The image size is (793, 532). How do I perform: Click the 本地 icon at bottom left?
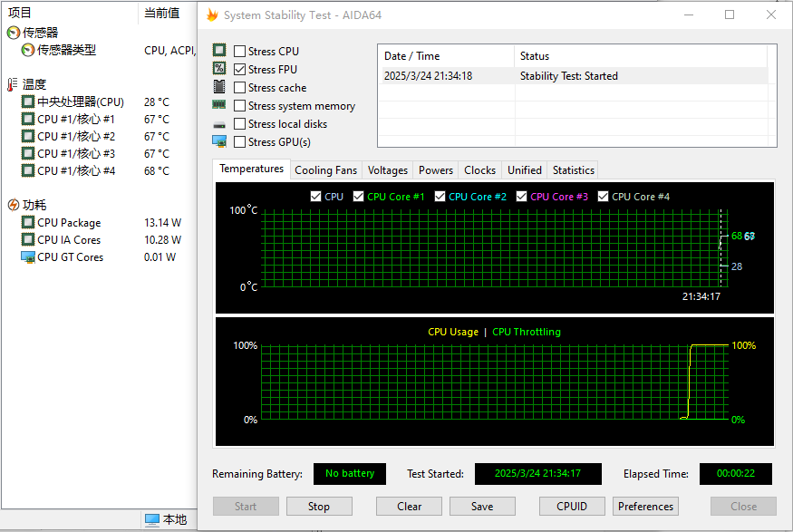(150, 519)
